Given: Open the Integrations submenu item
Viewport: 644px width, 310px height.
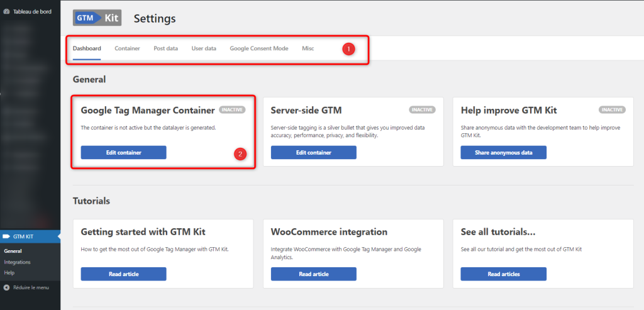Looking at the screenshot, I should coord(17,262).
